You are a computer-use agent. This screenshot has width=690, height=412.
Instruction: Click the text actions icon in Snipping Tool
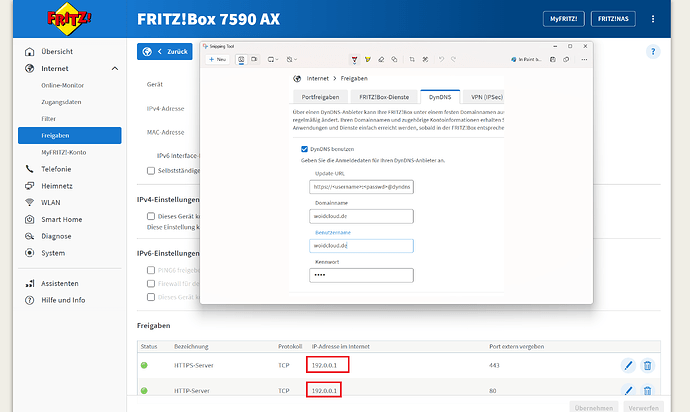(x=425, y=59)
